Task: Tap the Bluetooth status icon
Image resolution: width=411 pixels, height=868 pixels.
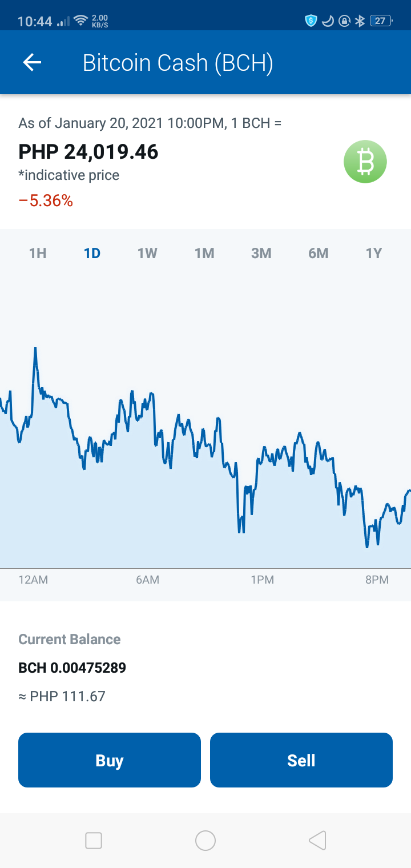Action: pyautogui.click(x=360, y=21)
